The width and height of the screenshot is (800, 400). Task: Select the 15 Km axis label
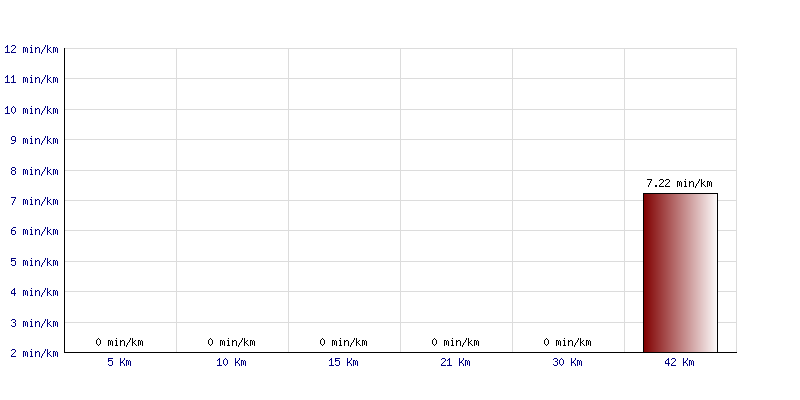(343, 363)
